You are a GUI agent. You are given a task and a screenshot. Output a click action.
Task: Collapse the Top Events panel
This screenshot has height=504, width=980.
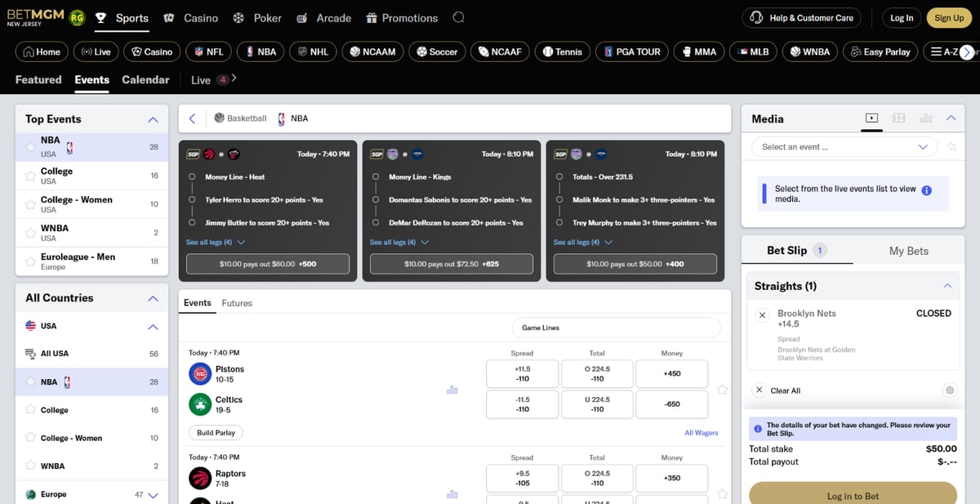coord(153,119)
